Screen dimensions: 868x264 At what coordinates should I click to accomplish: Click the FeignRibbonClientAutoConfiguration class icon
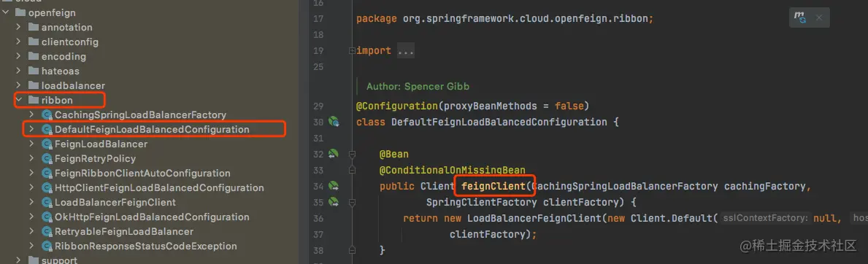tap(47, 174)
